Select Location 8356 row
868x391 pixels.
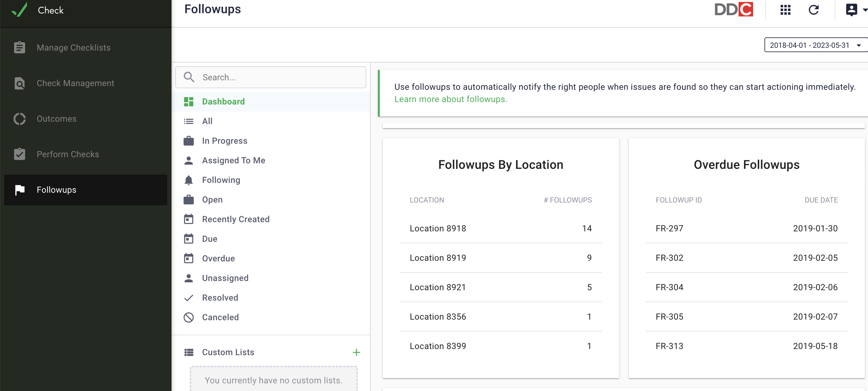pos(501,317)
